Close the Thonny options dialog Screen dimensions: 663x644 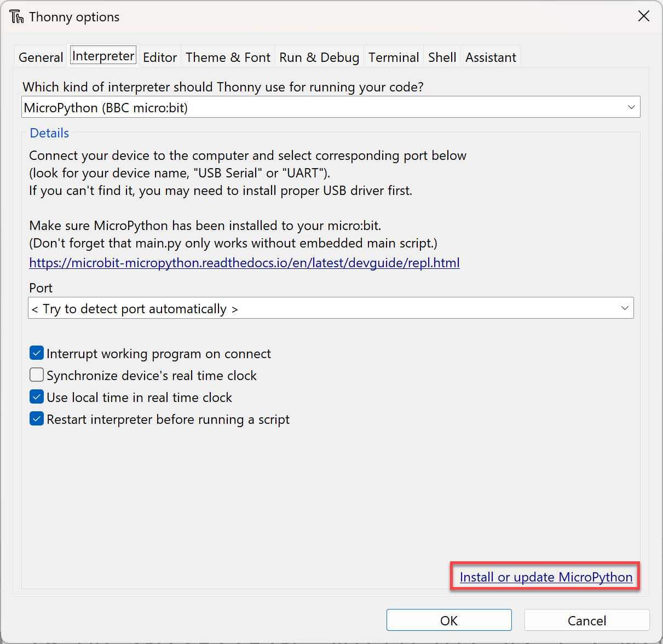point(644,16)
